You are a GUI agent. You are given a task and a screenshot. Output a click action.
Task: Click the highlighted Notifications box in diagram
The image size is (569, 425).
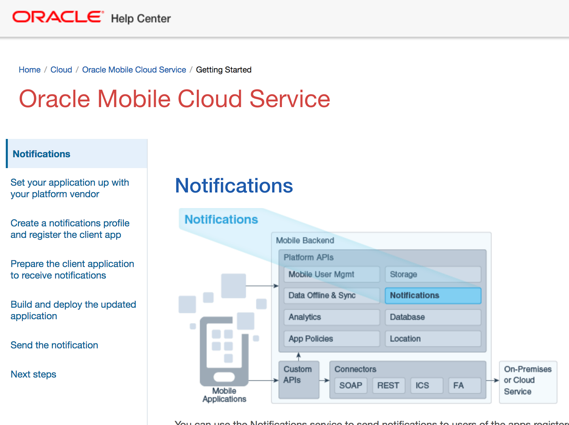433,295
